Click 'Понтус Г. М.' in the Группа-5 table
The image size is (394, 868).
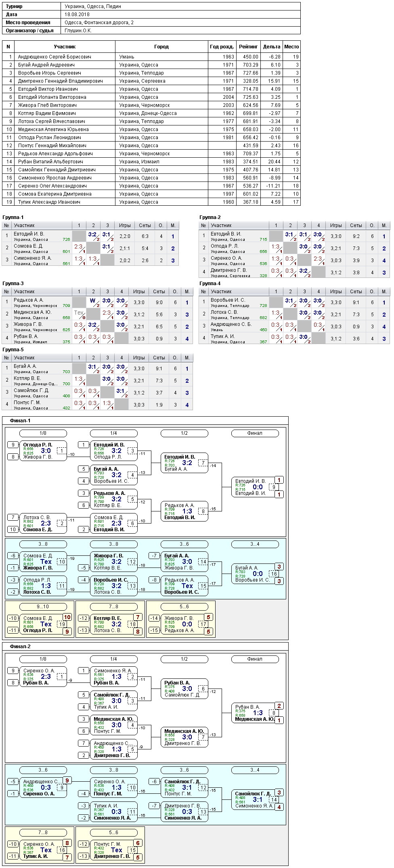[x=27, y=403]
